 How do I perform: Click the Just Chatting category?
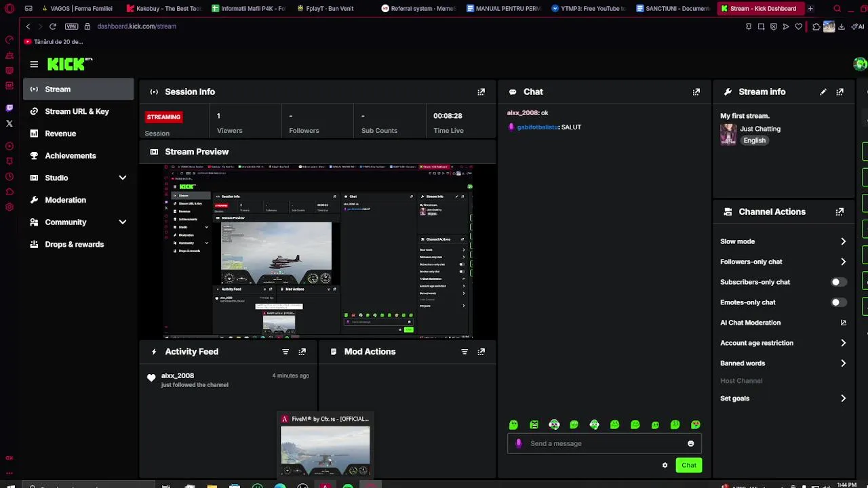point(760,129)
